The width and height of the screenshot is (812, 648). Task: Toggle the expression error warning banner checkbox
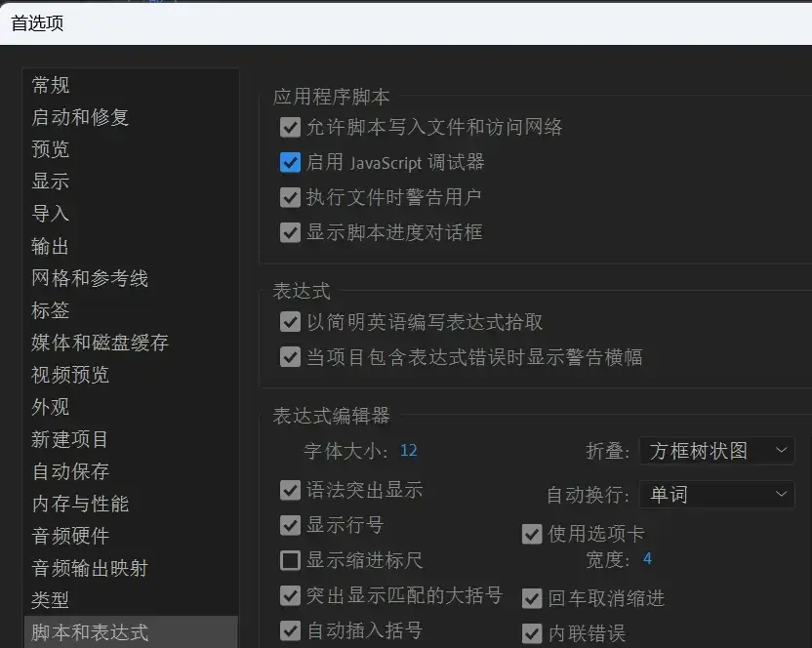(x=290, y=357)
